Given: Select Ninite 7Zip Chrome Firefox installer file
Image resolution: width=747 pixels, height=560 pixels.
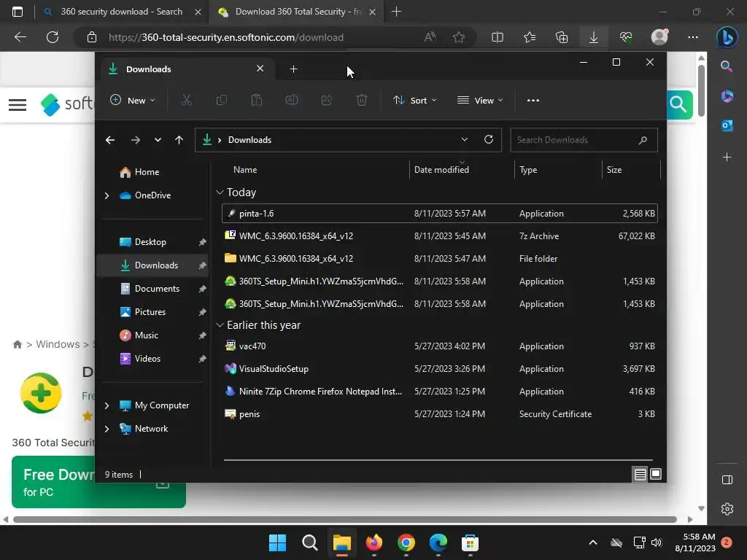Looking at the screenshot, I should click(440, 392).
